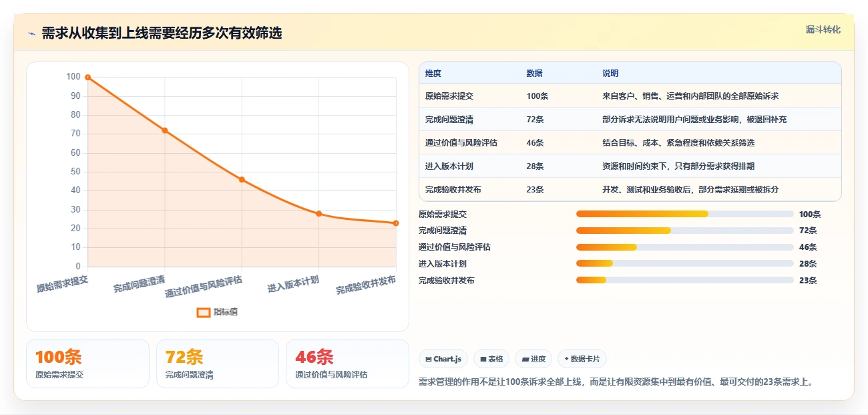
Task: Click the 72条 data card
Action: coord(218,364)
